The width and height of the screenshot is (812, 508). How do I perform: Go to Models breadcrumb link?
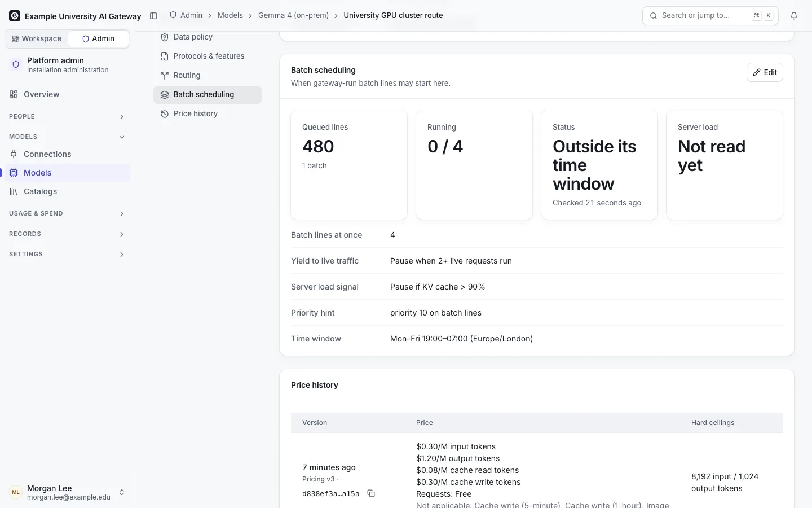tap(230, 15)
